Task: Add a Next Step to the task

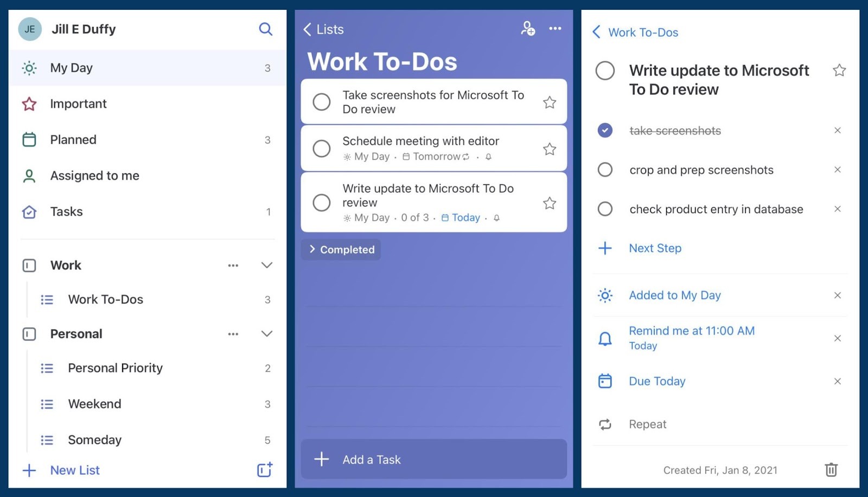Action: (655, 248)
